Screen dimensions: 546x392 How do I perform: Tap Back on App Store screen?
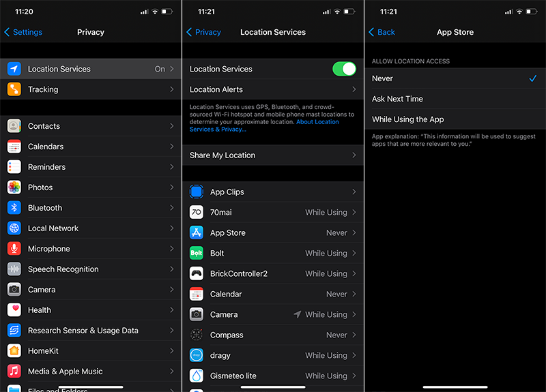pyautogui.click(x=382, y=32)
